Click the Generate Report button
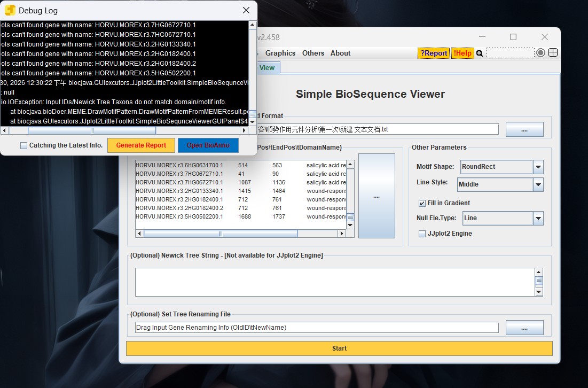This screenshot has width=588, height=388. coord(141,145)
